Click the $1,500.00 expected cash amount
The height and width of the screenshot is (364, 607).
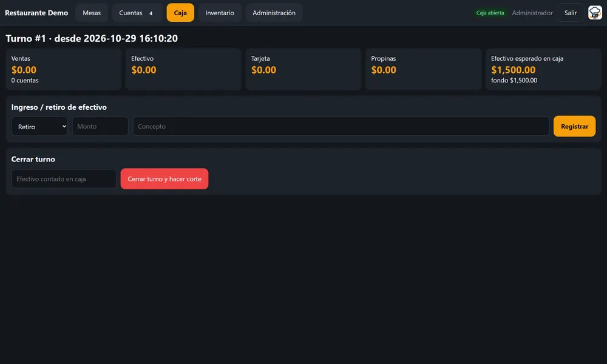[514, 70]
